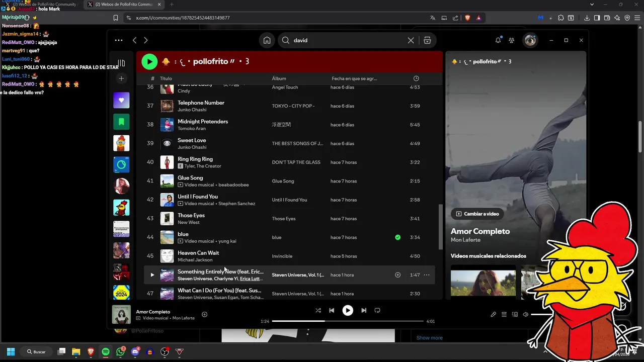
Task: Open the 2024 playlist in sidebar
Action: pos(121,292)
